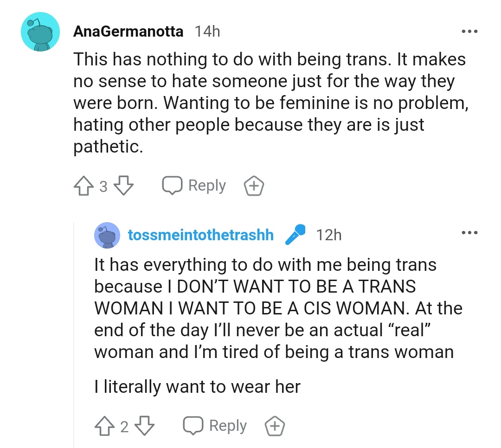The image size is (501, 448).
Task: Open AnaGermanotta's avatar profile picture
Action: point(40,32)
